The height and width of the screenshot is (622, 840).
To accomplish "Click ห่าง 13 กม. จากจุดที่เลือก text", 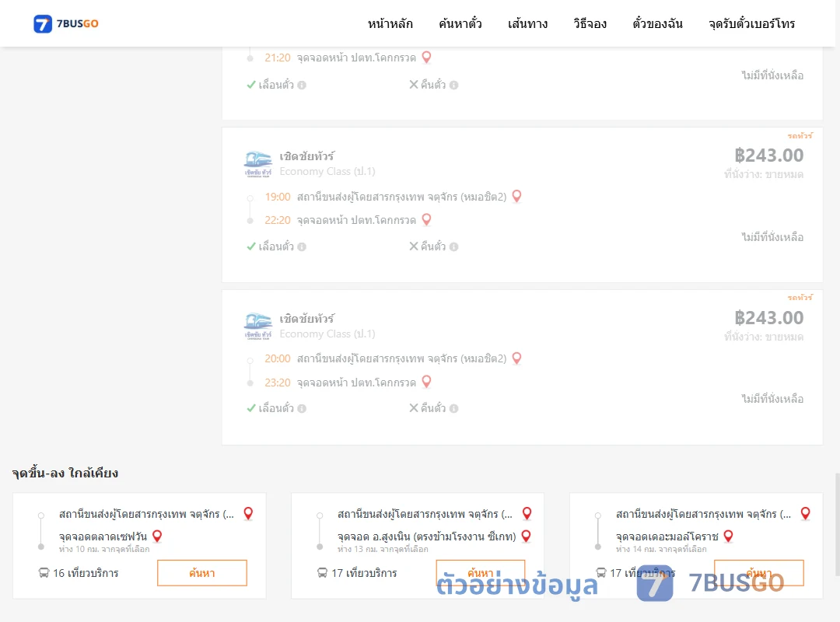I will 383,549.
